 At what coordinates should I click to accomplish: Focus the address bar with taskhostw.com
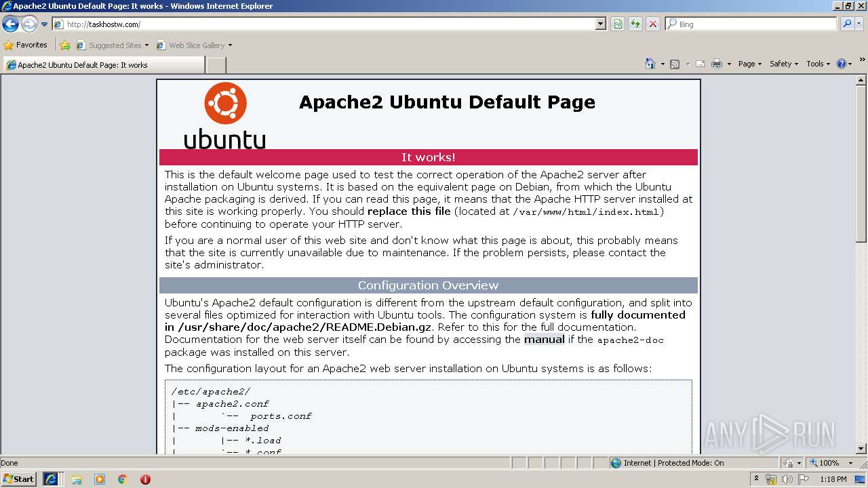(x=324, y=24)
